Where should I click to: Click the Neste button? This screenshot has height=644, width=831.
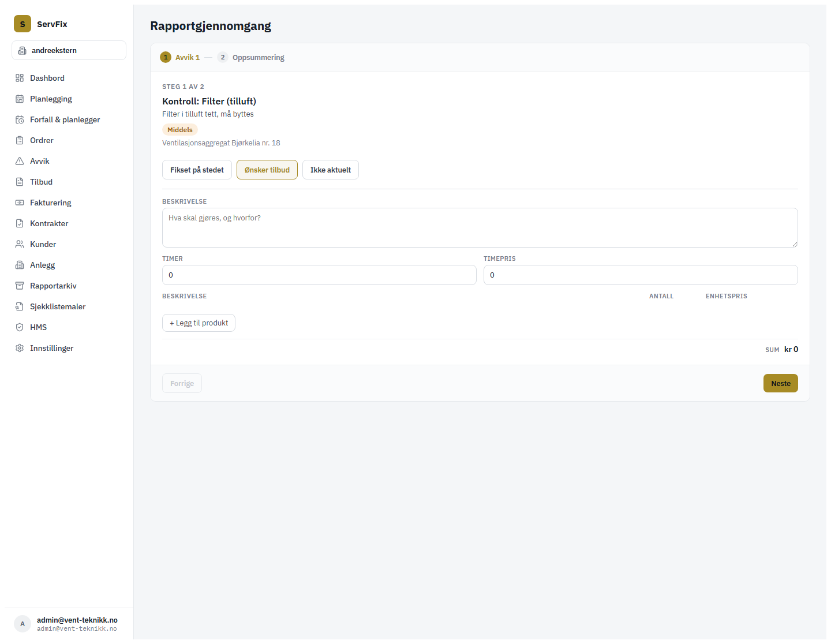click(x=781, y=383)
